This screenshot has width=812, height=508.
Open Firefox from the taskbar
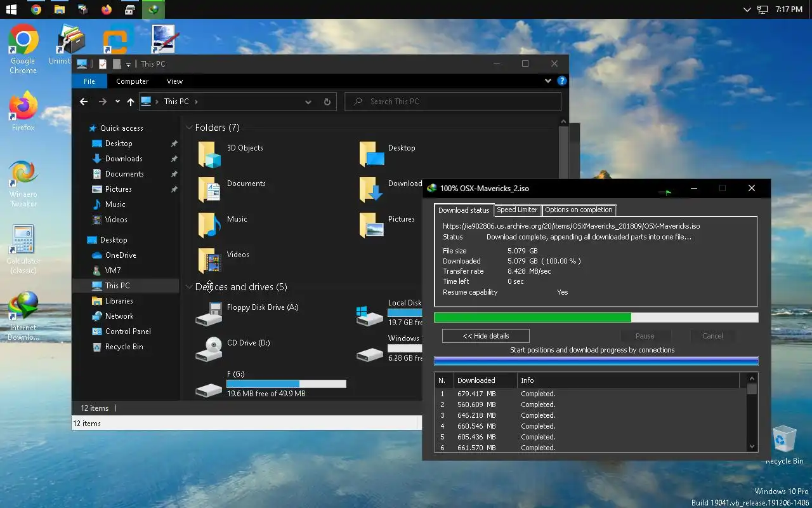(x=106, y=10)
